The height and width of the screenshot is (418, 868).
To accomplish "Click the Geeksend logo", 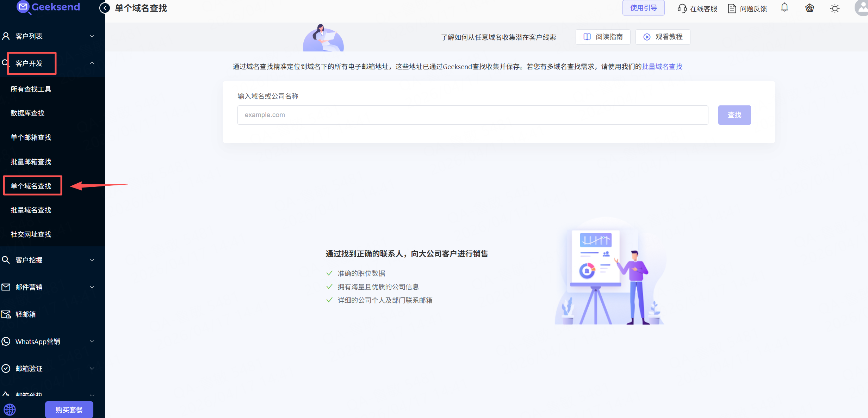I will (x=49, y=7).
